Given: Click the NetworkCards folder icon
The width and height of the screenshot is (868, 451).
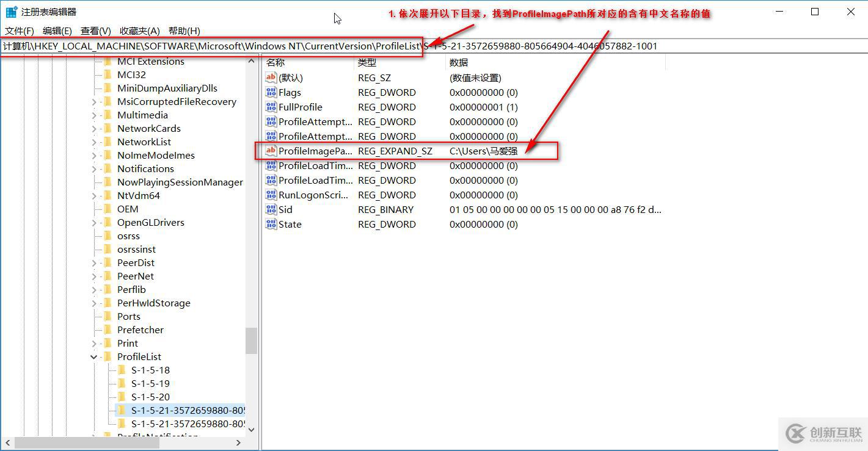Looking at the screenshot, I should point(108,128).
